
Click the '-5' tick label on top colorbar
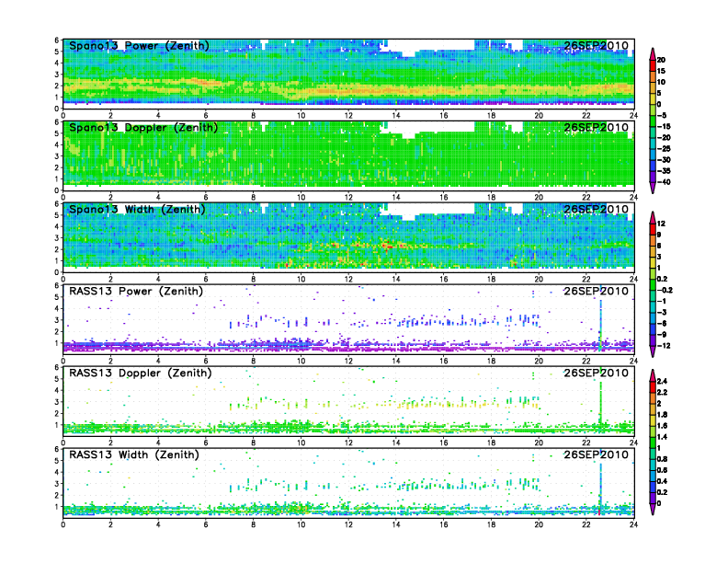point(662,115)
